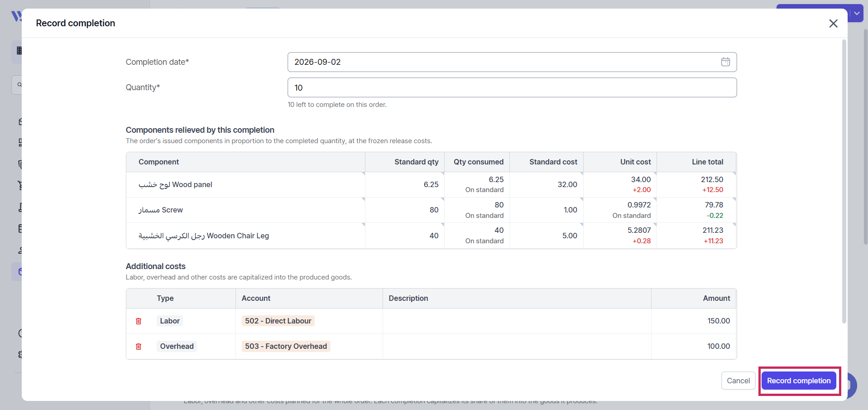Click the Labor description cell
The width and height of the screenshot is (868, 410).
coord(517,321)
